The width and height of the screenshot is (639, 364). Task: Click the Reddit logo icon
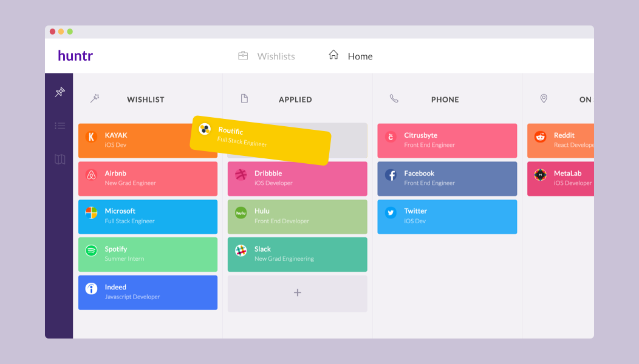(x=541, y=137)
